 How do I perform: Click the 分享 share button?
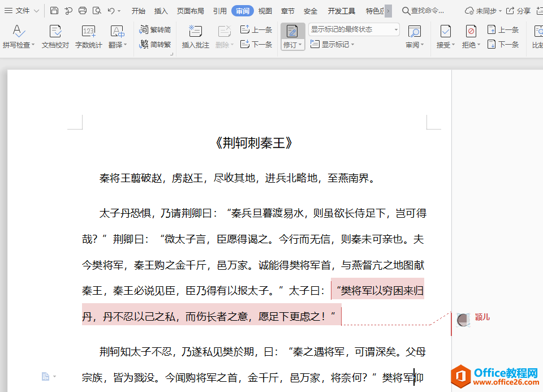(519, 11)
